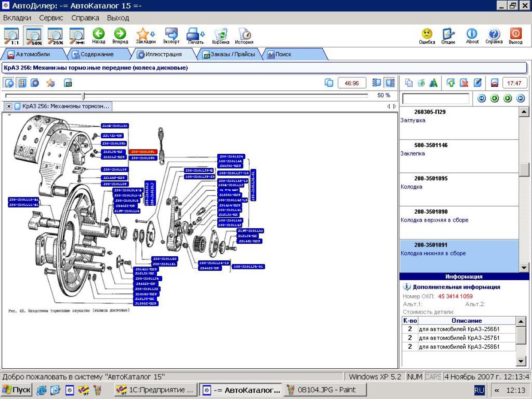532x399 pixels.
Task: Open the Сервис menu
Action: [x=51, y=18]
